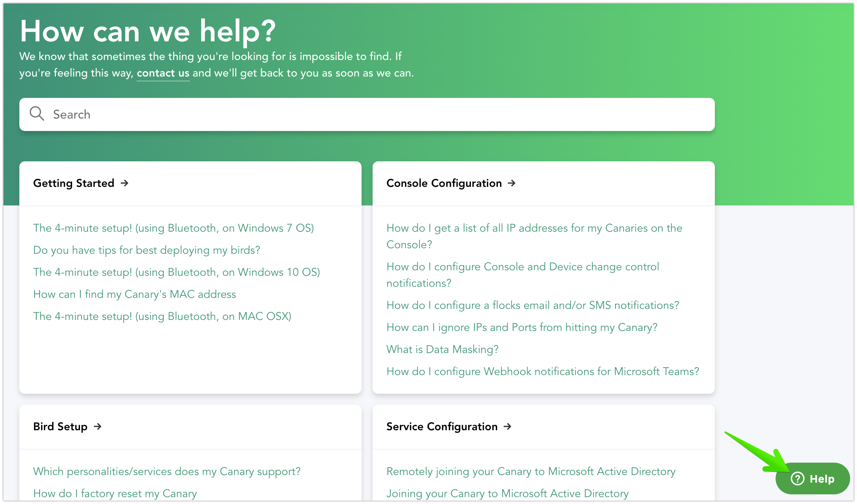Open the Console Configuration category
The width and height of the screenshot is (857, 504).
pos(444,183)
